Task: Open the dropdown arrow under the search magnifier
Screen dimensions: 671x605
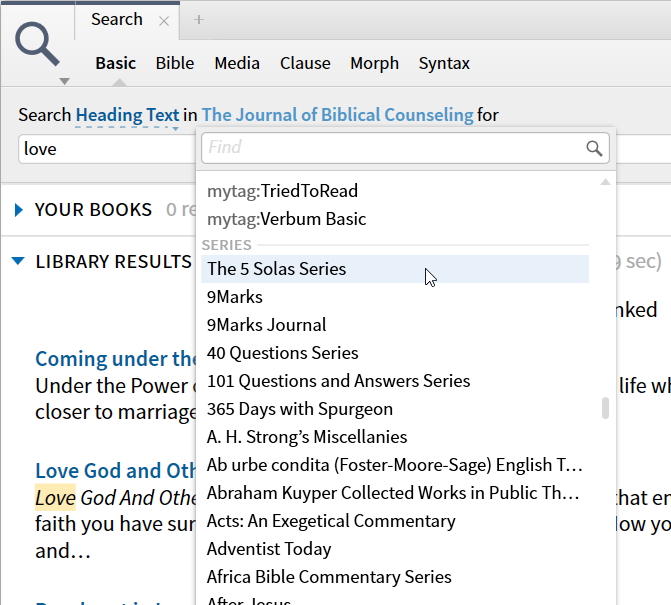Action: 64,81
